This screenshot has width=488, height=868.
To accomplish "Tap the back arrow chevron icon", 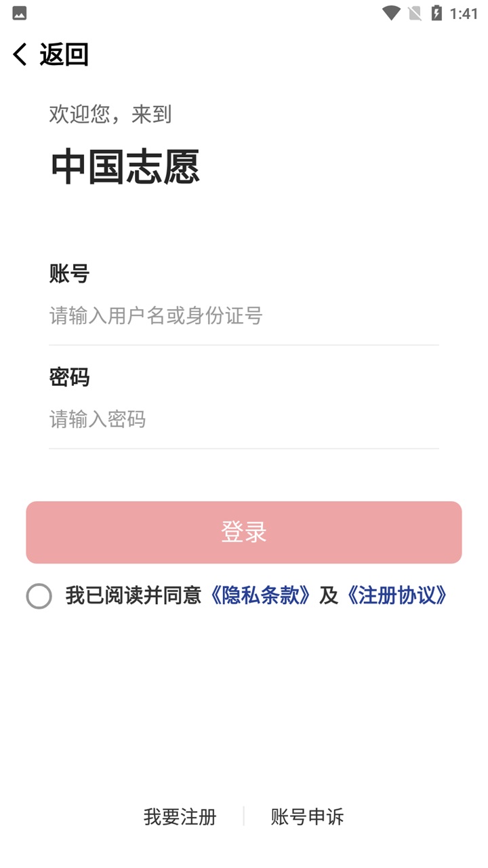I will point(20,54).
